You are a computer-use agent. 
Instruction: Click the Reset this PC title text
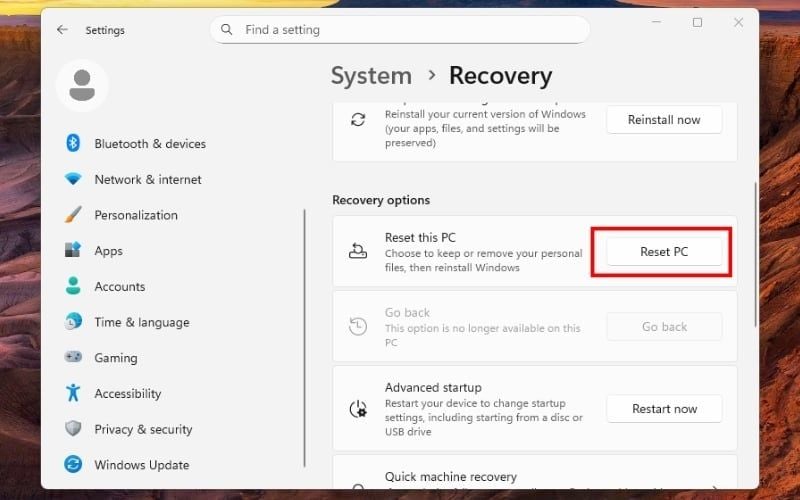(x=420, y=237)
